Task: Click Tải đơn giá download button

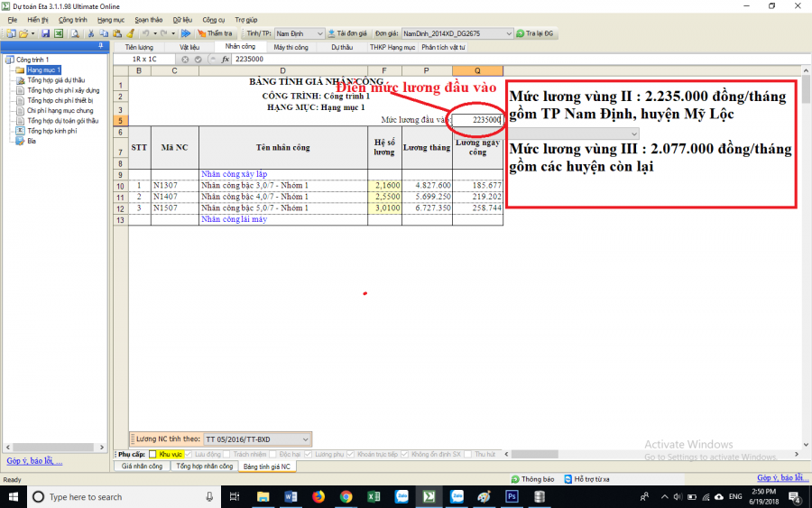Action: (346, 33)
